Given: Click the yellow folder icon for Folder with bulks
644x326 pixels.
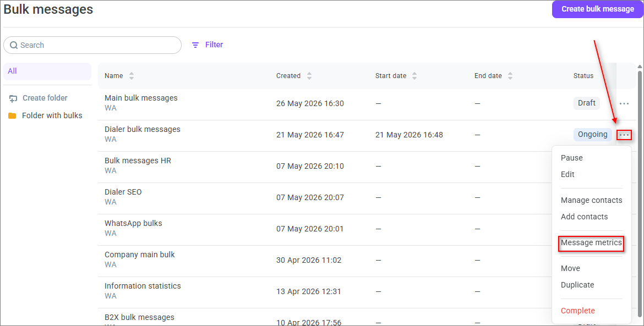Looking at the screenshot, I should [x=12, y=116].
